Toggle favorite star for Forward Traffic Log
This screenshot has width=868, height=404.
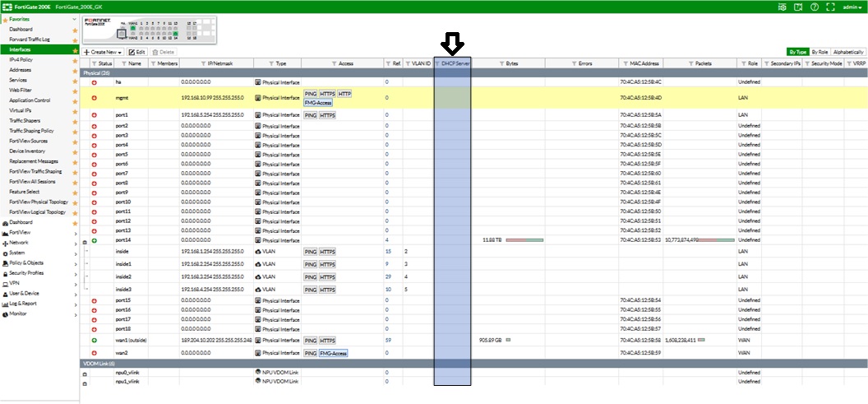(75, 39)
